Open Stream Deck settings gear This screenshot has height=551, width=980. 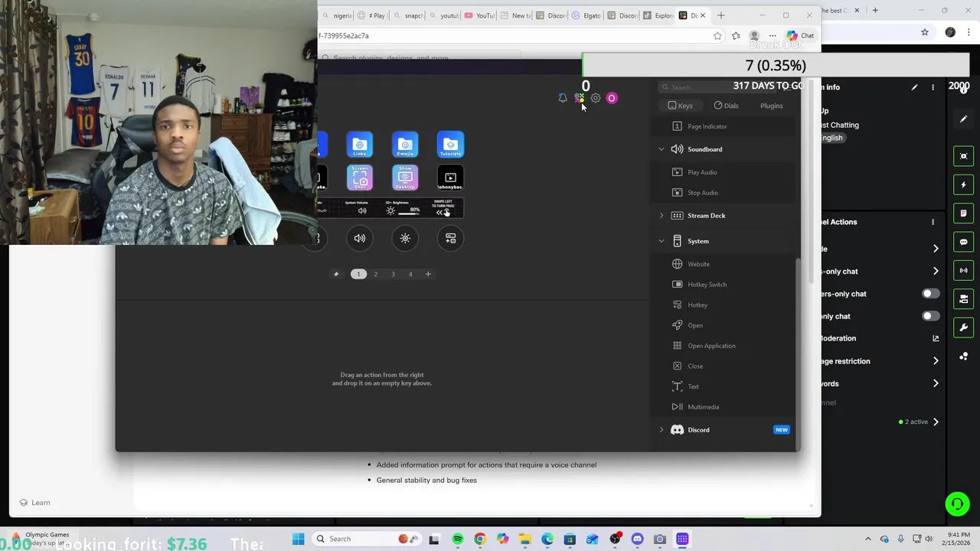596,98
